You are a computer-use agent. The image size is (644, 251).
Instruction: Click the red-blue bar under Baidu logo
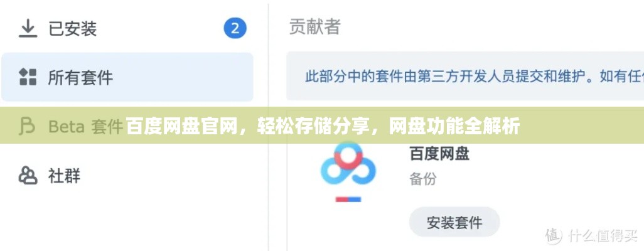click(348, 200)
